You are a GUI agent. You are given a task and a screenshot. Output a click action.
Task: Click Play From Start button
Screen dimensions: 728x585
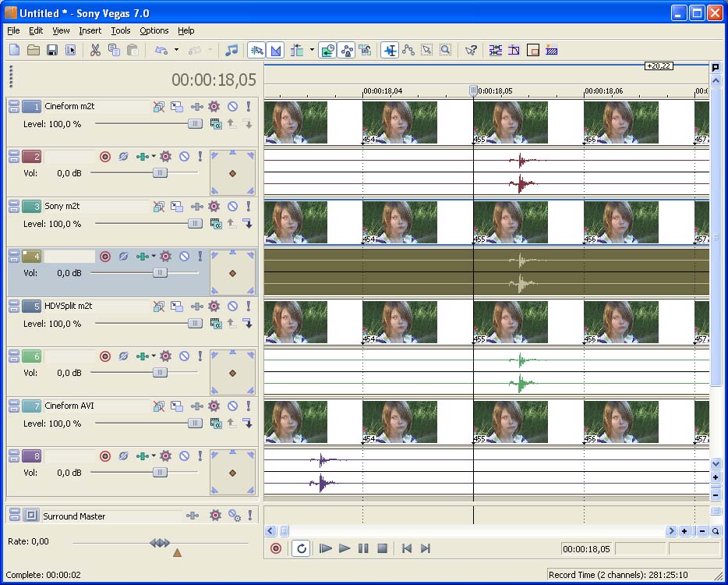326,549
